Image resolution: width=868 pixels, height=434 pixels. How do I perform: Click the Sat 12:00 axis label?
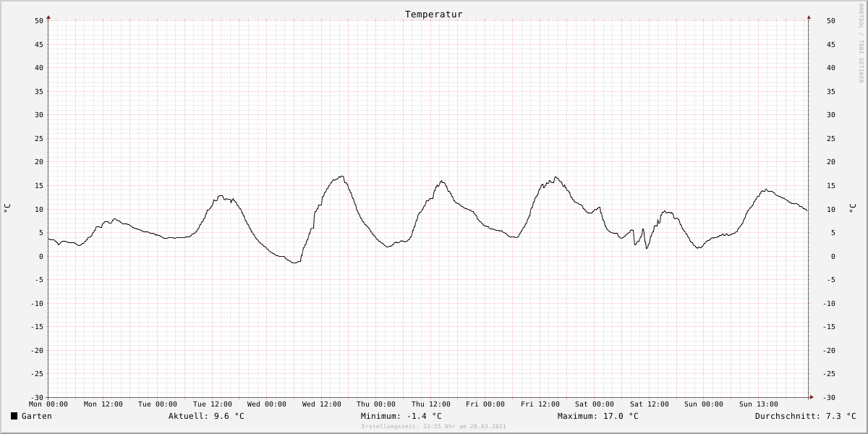click(650, 404)
